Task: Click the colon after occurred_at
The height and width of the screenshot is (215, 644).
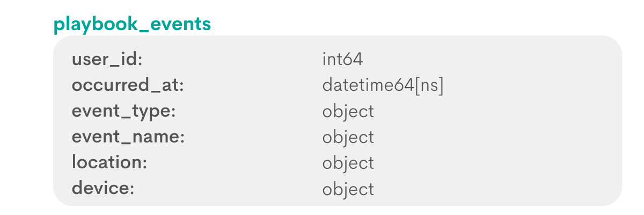Action: click(x=181, y=88)
